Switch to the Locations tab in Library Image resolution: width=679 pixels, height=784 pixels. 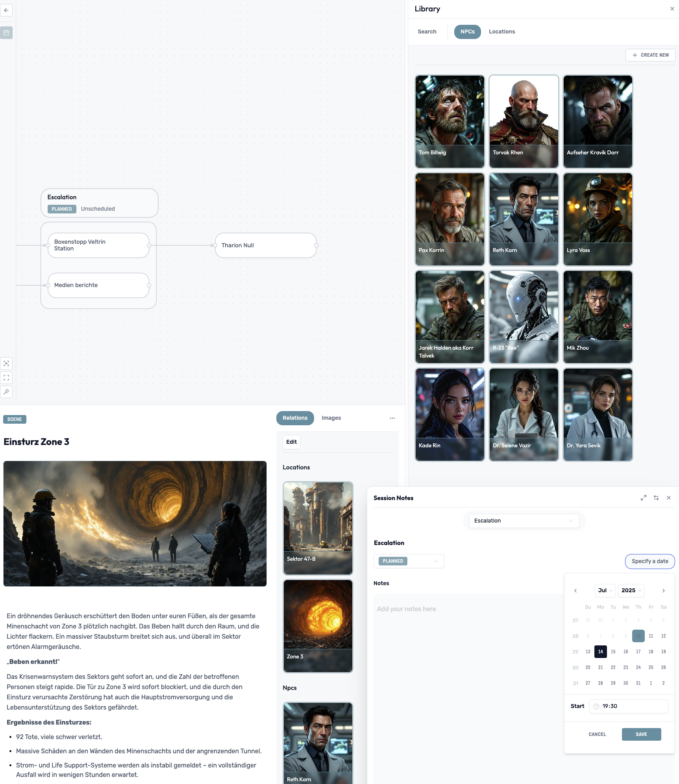coord(502,32)
